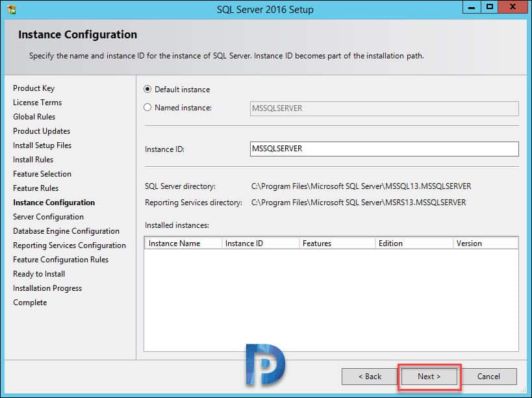Minimize the SQL Server 2016 Setup window
This screenshot has width=532, height=398.
coord(472,6)
